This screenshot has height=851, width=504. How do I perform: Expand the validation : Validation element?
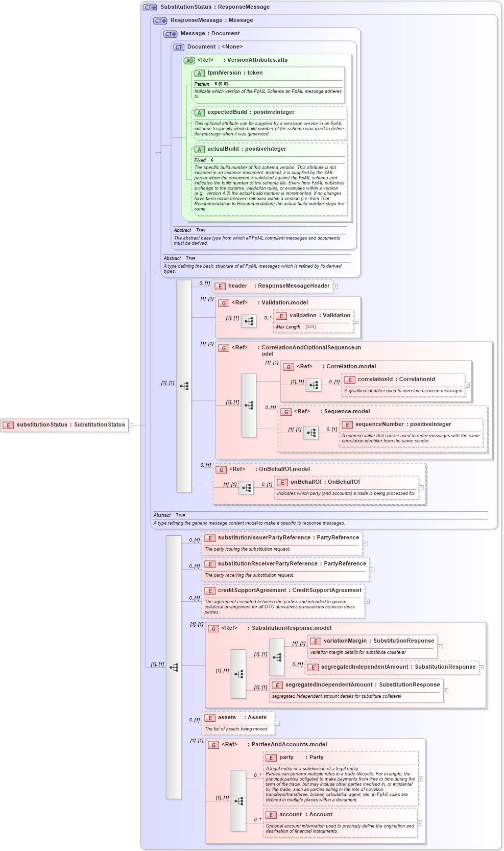click(356, 322)
